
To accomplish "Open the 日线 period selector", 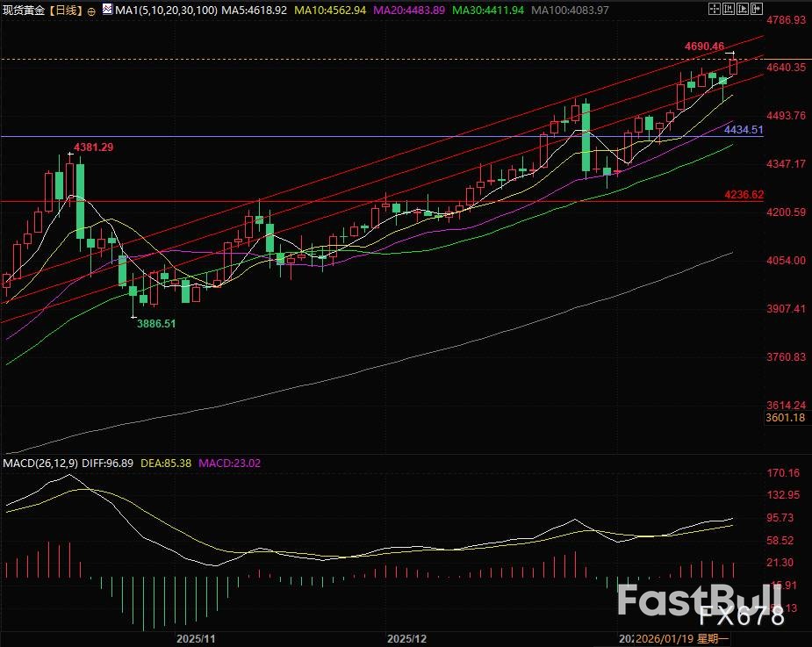I will [x=67, y=10].
